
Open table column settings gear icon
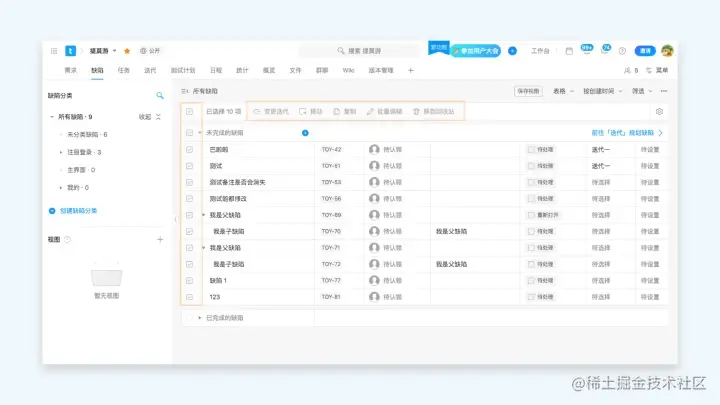(659, 112)
